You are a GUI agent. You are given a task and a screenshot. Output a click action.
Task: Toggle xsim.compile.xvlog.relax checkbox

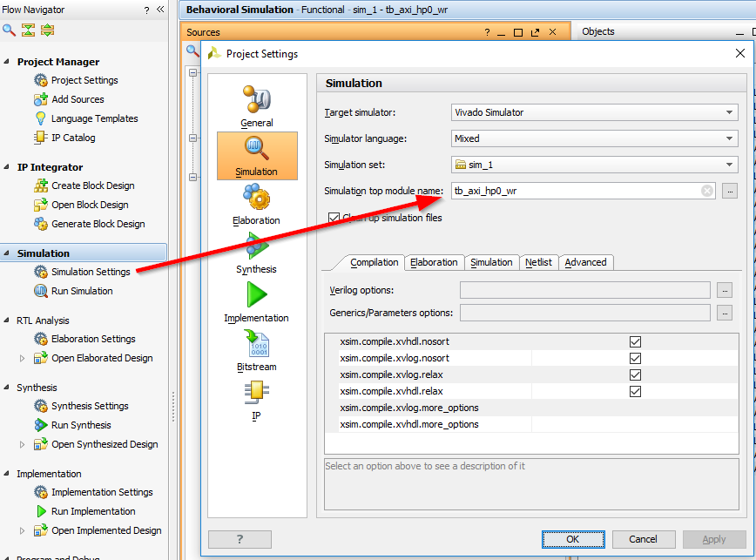tap(635, 374)
